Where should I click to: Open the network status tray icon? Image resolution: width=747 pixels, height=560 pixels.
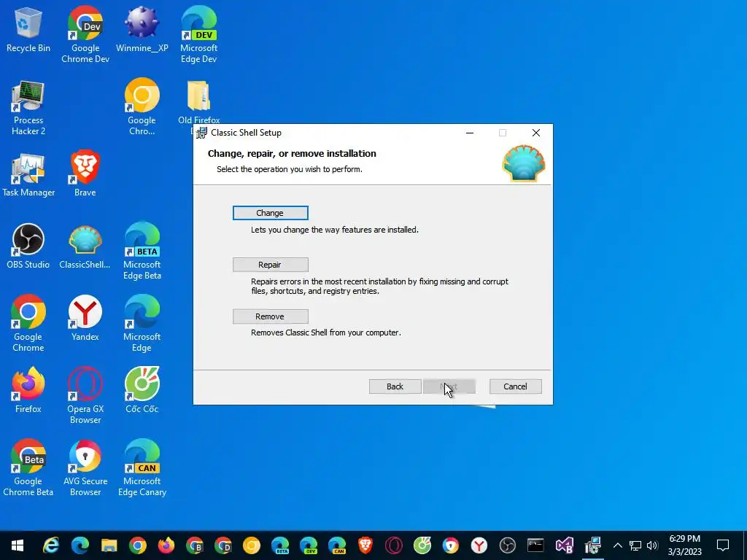[635, 545]
